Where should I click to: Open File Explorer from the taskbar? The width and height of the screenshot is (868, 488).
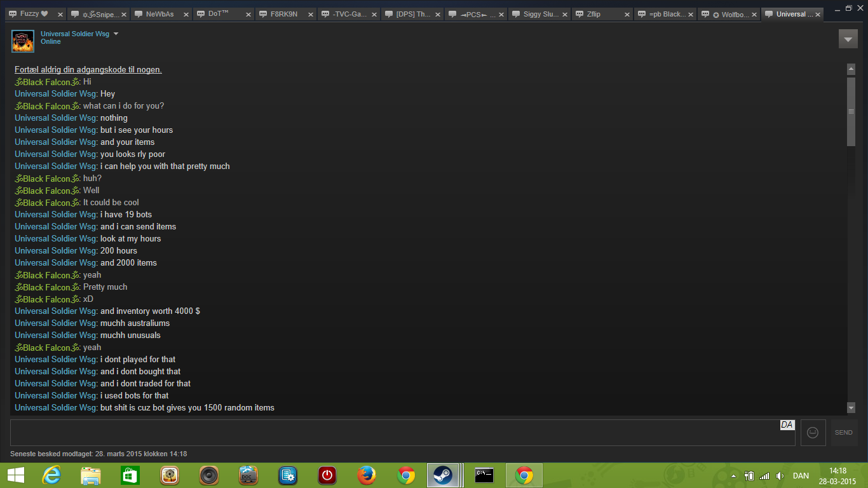91,475
